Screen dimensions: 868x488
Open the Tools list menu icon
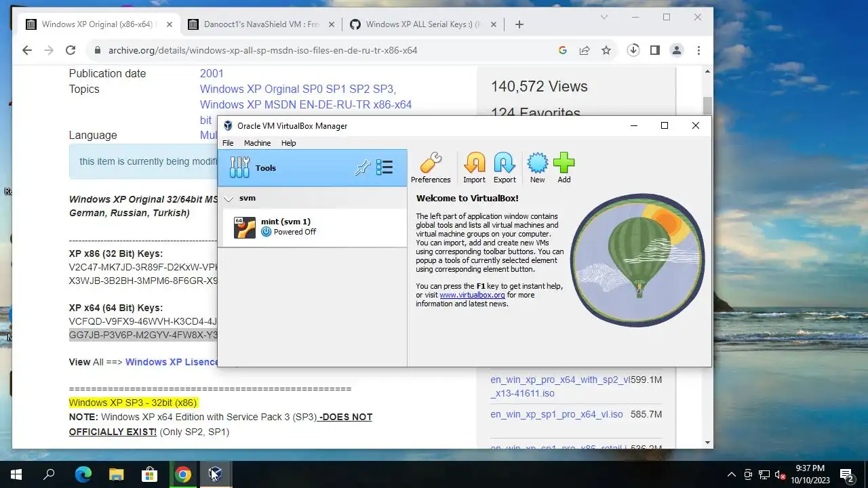(384, 167)
